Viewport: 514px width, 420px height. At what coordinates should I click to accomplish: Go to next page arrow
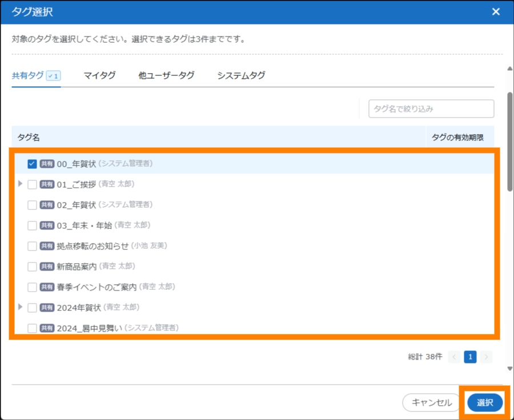(486, 357)
